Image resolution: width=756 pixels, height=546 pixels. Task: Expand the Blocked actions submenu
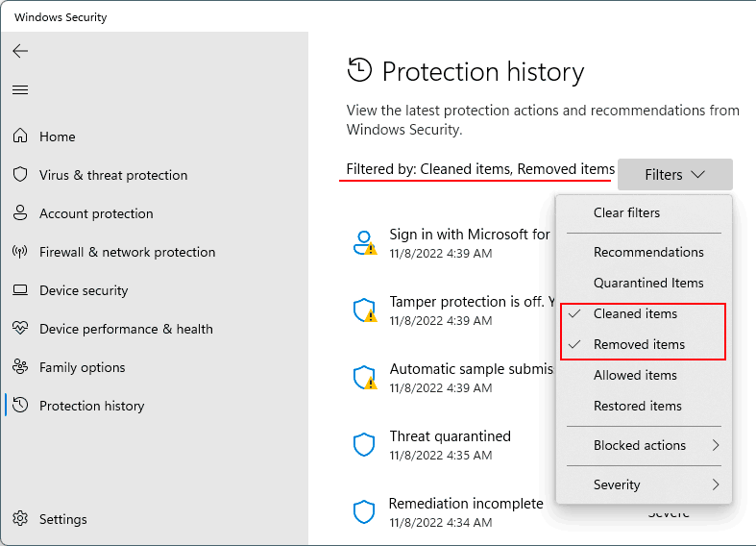(x=645, y=446)
